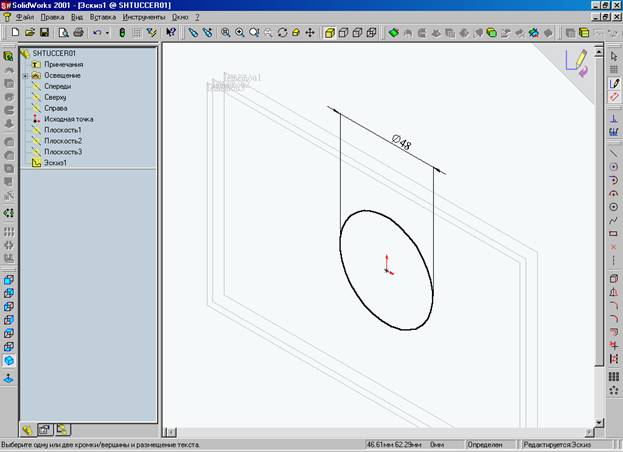Click the New document icon
The width and height of the screenshot is (623, 452).
point(15,33)
